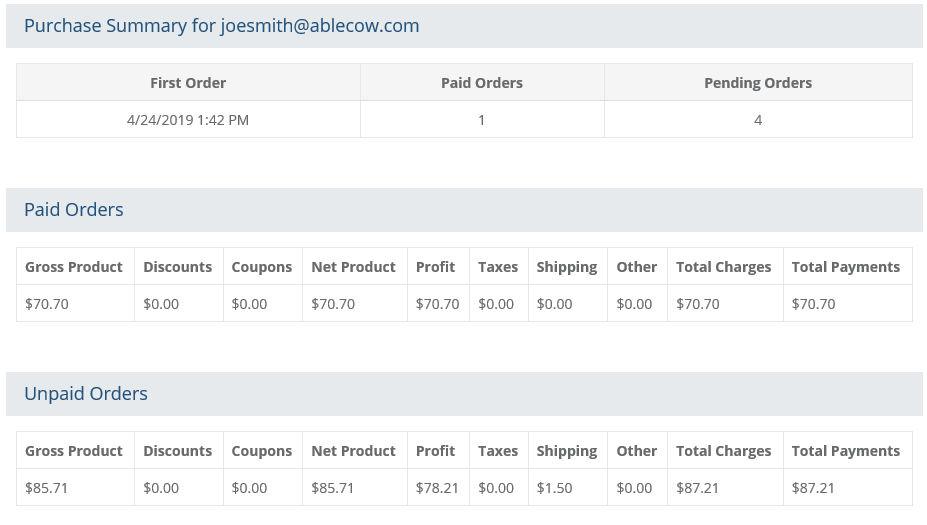Click the Purchase Summary heading for joesmith@ablecow.com
The image size is (927, 525).
pos(221,26)
